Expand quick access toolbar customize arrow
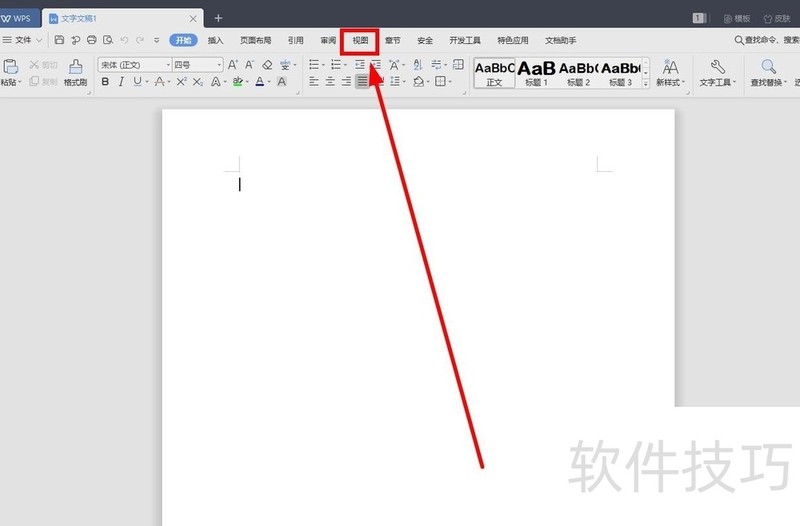Screen dimensions: 800x526 click(x=157, y=40)
